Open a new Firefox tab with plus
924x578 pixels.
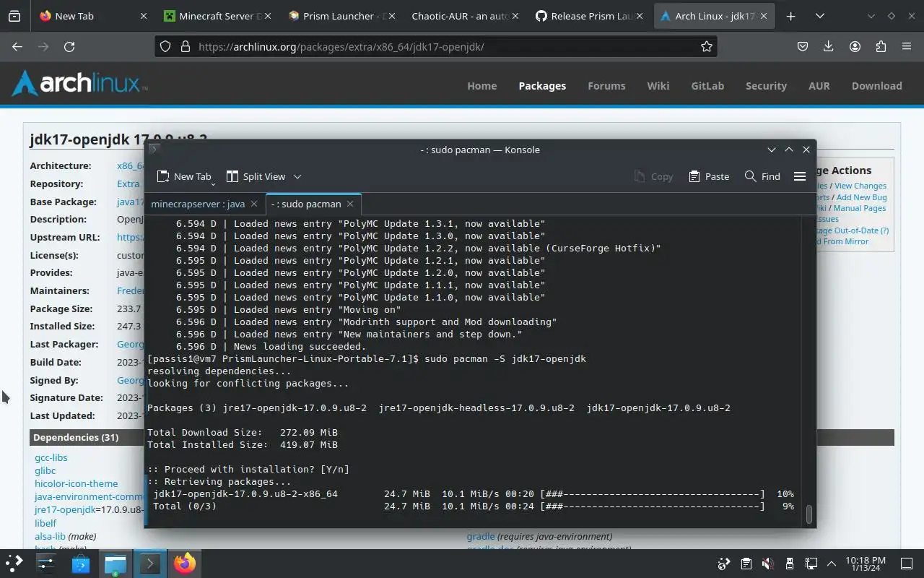click(x=790, y=16)
